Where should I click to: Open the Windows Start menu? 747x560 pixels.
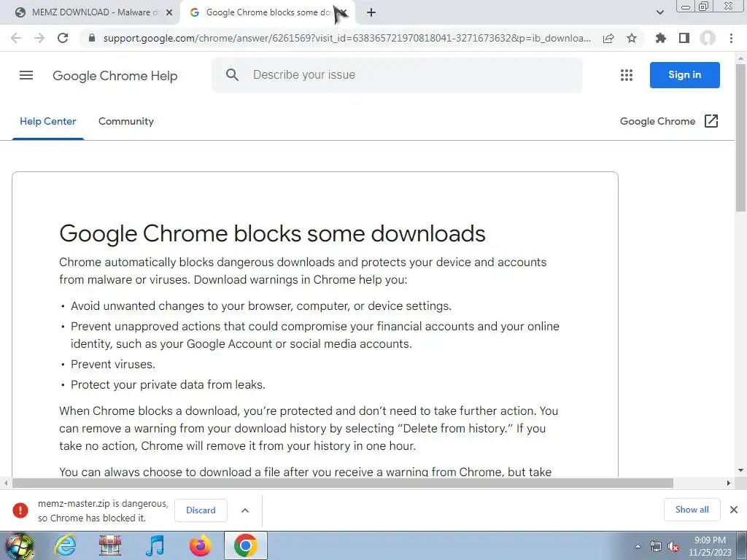coord(20,545)
